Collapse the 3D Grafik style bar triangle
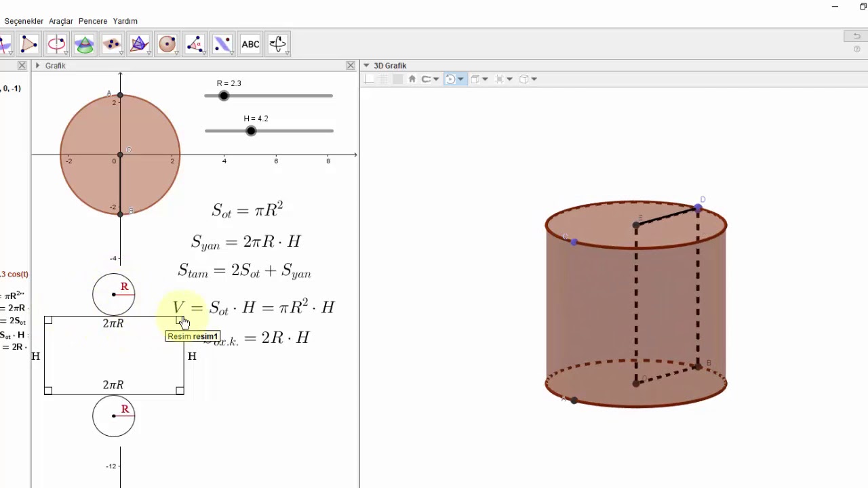 (x=366, y=66)
